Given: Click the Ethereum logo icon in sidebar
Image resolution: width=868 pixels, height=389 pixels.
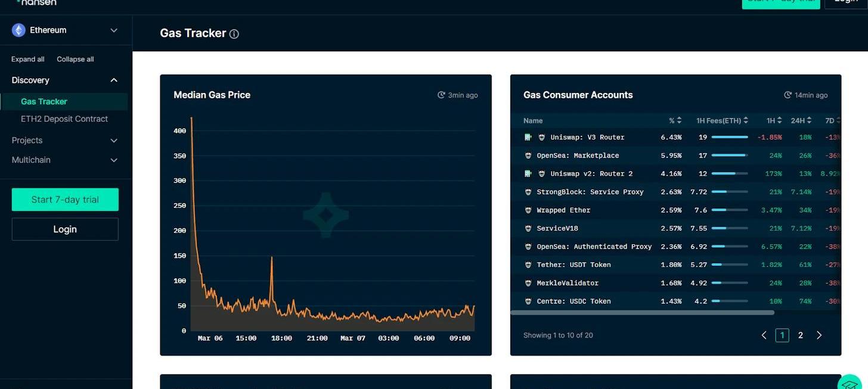Looking at the screenshot, I should tap(19, 30).
